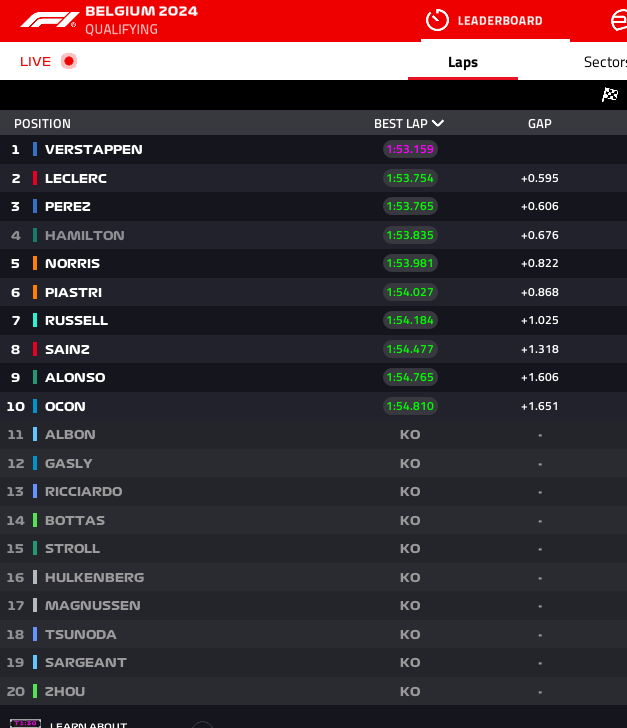Click the Gap column header
Viewport: 627px width, 728px height.
540,124
